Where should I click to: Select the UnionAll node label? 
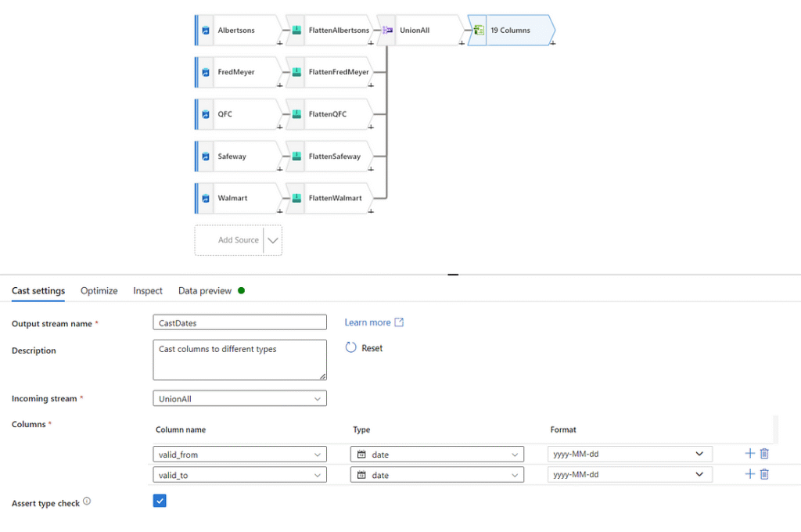coord(415,31)
